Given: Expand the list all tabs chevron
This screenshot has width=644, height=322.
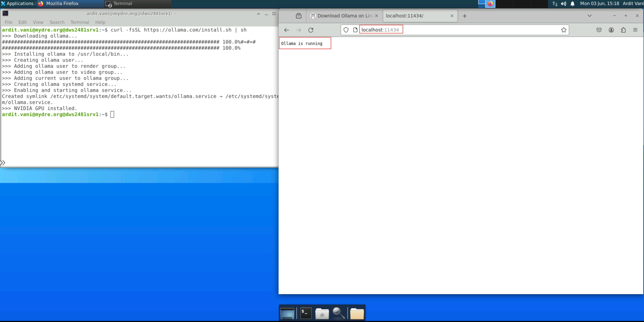Looking at the screenshot, I should [x=589, y=16].
